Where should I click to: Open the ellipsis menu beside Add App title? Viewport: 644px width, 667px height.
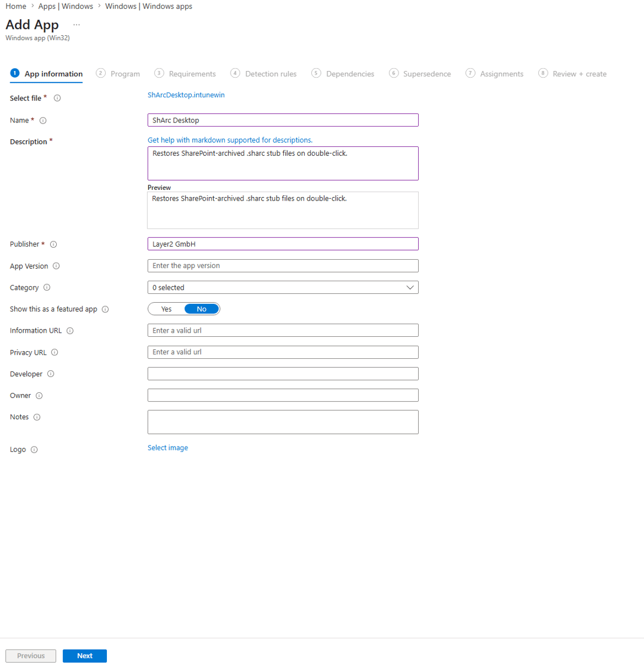coord(76,24)
